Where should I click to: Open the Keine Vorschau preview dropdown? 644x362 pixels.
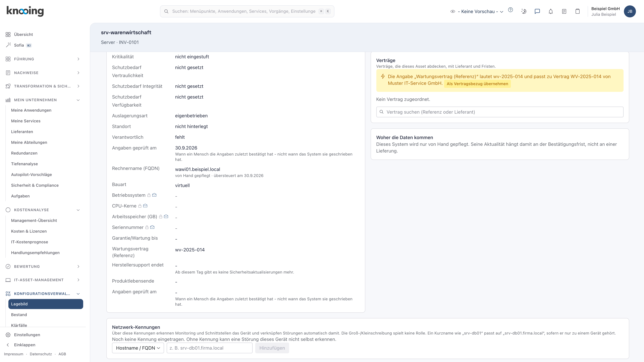[x=477, y=12]
